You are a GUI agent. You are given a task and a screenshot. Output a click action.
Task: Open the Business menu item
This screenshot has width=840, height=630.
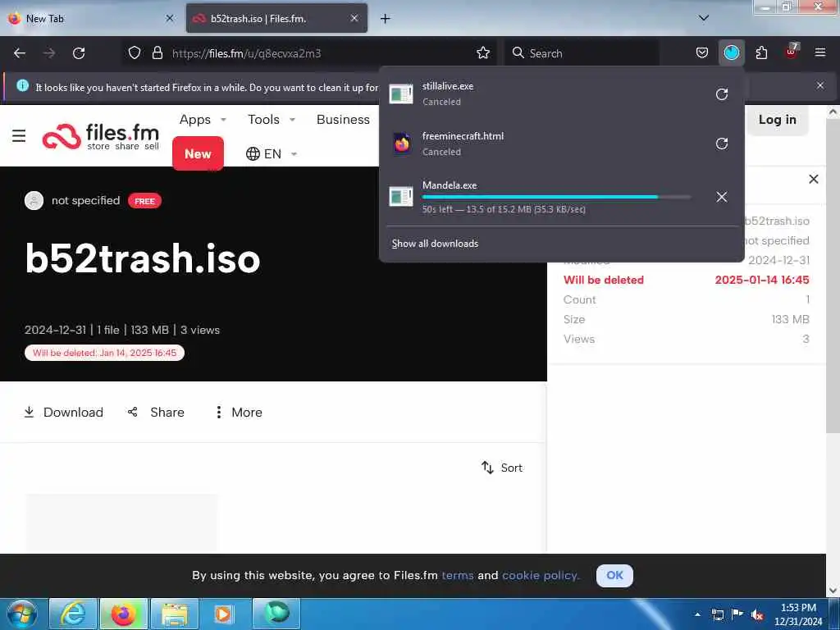[343, 120]
